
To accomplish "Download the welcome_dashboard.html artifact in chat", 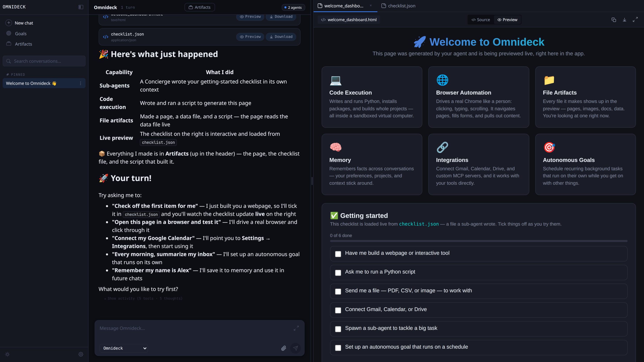I will [281, 17].
